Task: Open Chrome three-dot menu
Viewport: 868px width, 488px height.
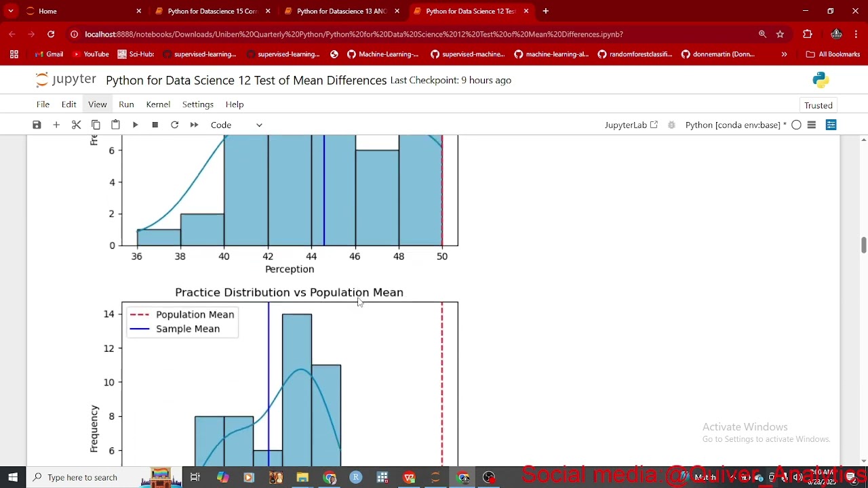Action: [856, 34]
